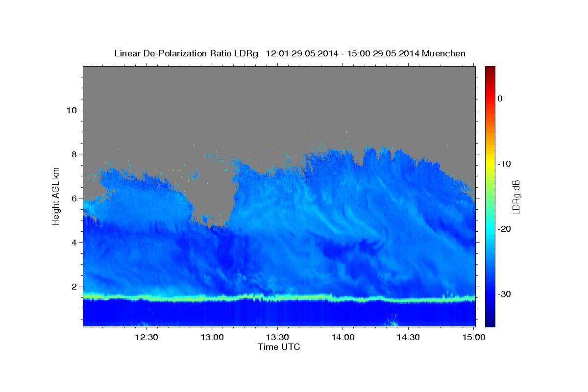Click the 'LDRg dB' colorbar label
Screen dimensions: 588x392
[x=516, y=196]
